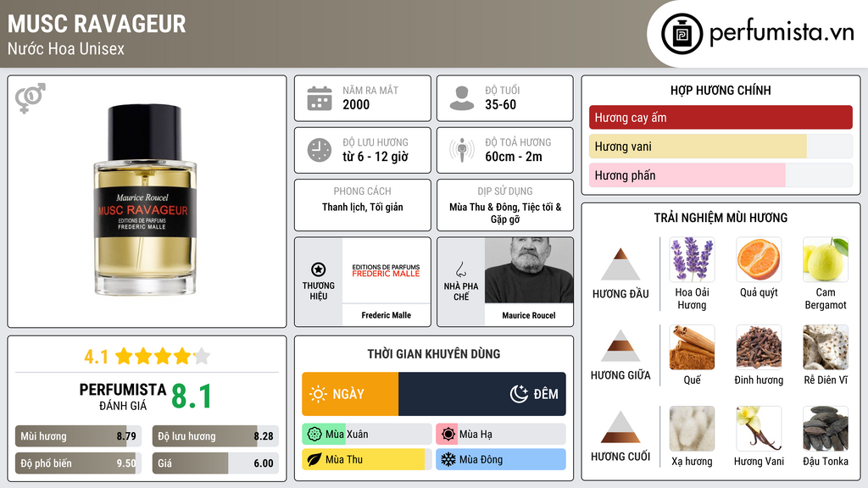Click the Maurice Roucel portrait photo

pyautogui.click(x=529, y=270)
